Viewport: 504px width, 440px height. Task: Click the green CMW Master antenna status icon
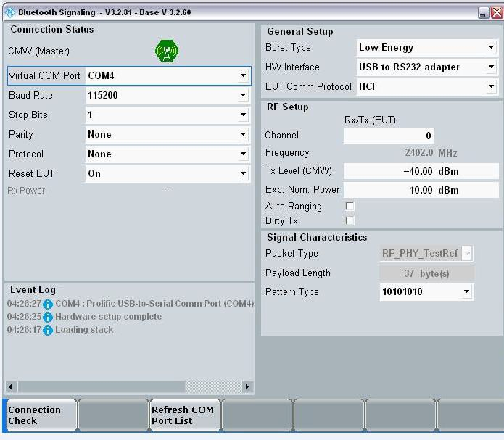(167, 51)
